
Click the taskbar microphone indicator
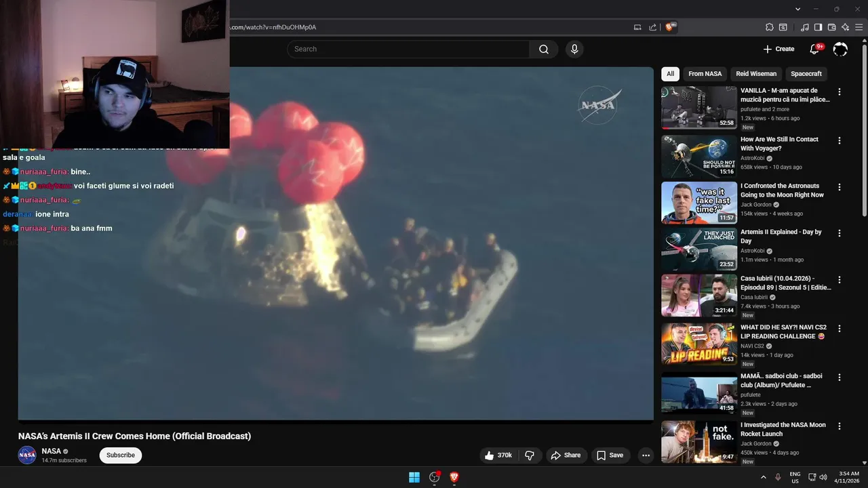[x=778, y=477]
